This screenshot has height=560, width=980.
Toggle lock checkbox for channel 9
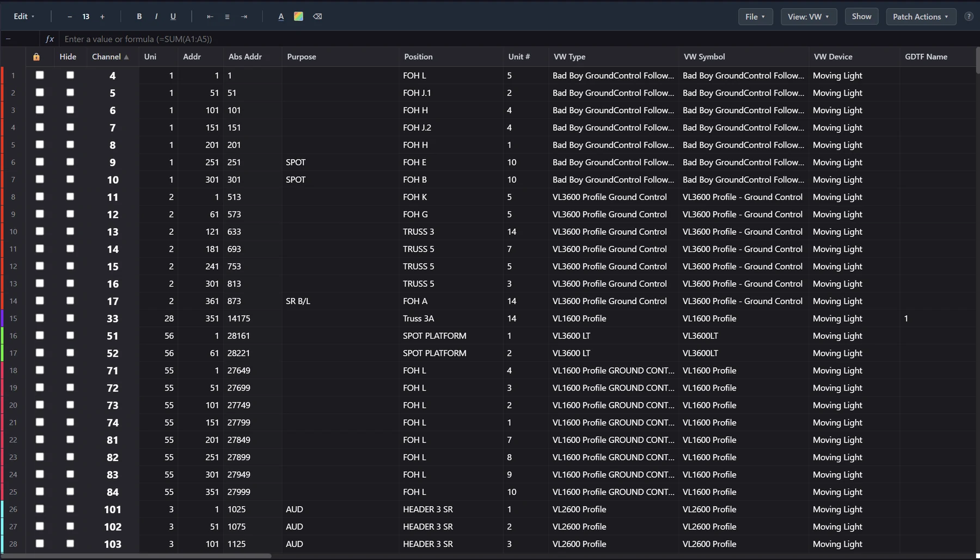[40, 162]
